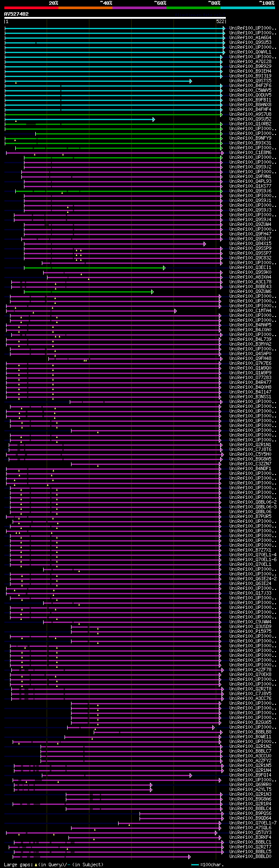This screenshot has height=868, width=279.
Task: Select the UniRef100_B9FBI1 label
Action: (250, 100)
